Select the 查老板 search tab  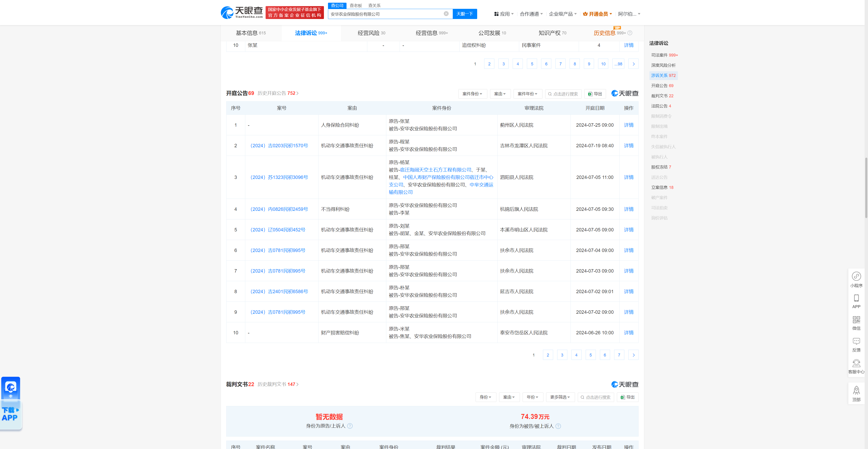(x=356, y=5)
